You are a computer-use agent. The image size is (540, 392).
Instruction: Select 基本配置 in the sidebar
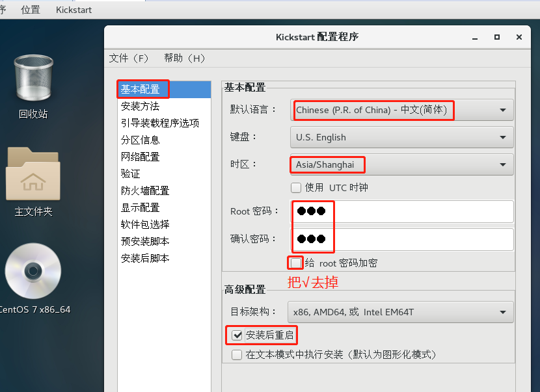pos(164,90)
